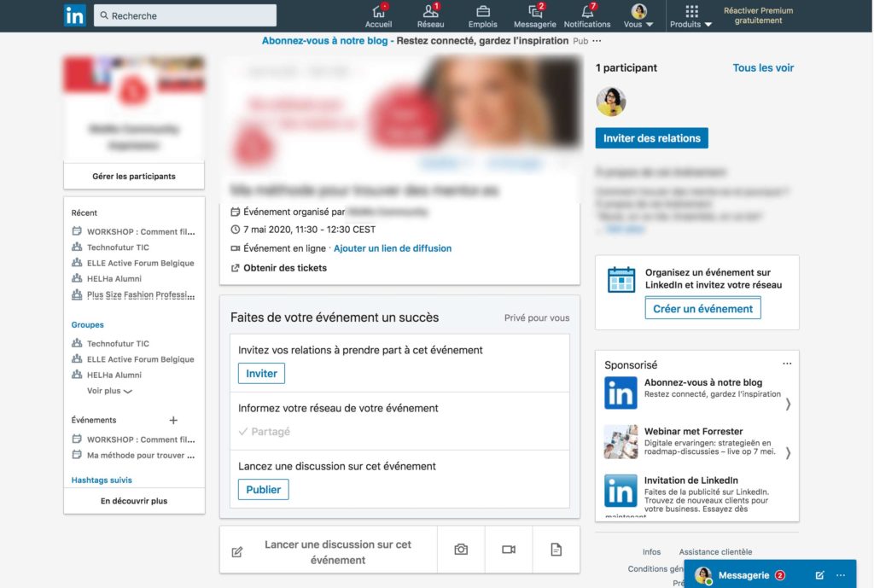This screenshot has height=588, width=874.
Task: Open Plus Size Fashion Professi... group
Action: (134, 294)
